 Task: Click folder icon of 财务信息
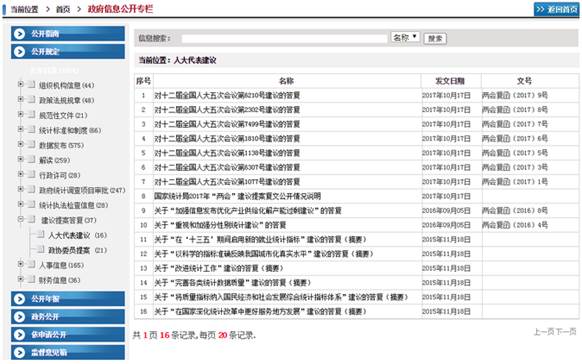[31, 279]
